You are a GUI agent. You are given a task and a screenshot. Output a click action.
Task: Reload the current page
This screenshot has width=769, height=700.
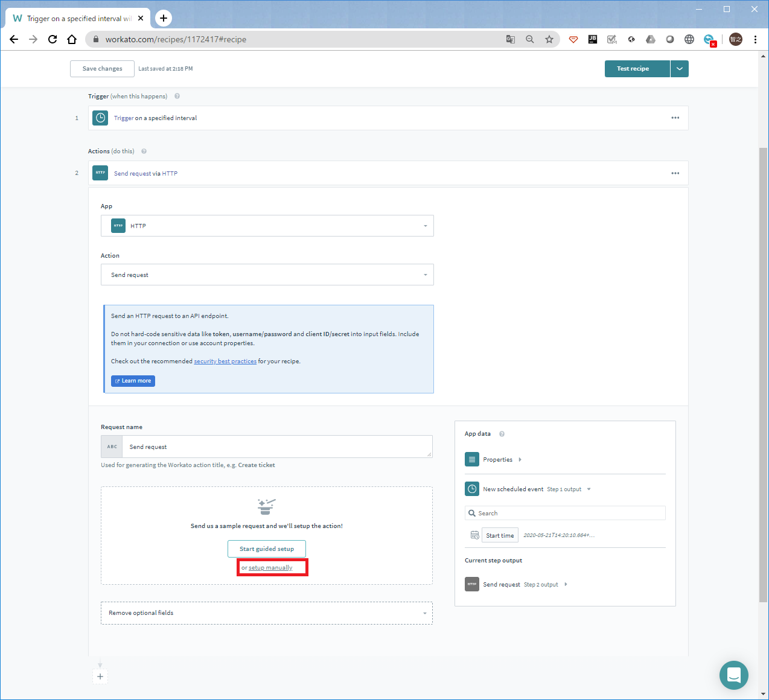(53, 39)
